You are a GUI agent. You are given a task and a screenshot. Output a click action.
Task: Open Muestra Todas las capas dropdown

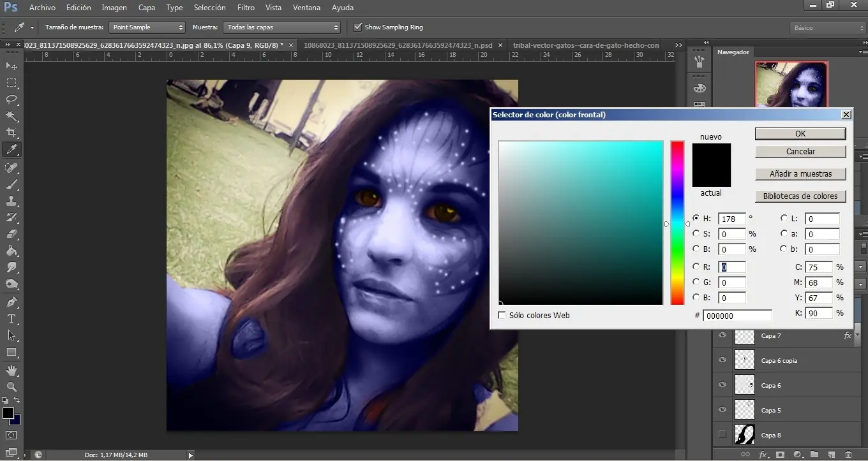pyautogui.click(x=283, y=27)
